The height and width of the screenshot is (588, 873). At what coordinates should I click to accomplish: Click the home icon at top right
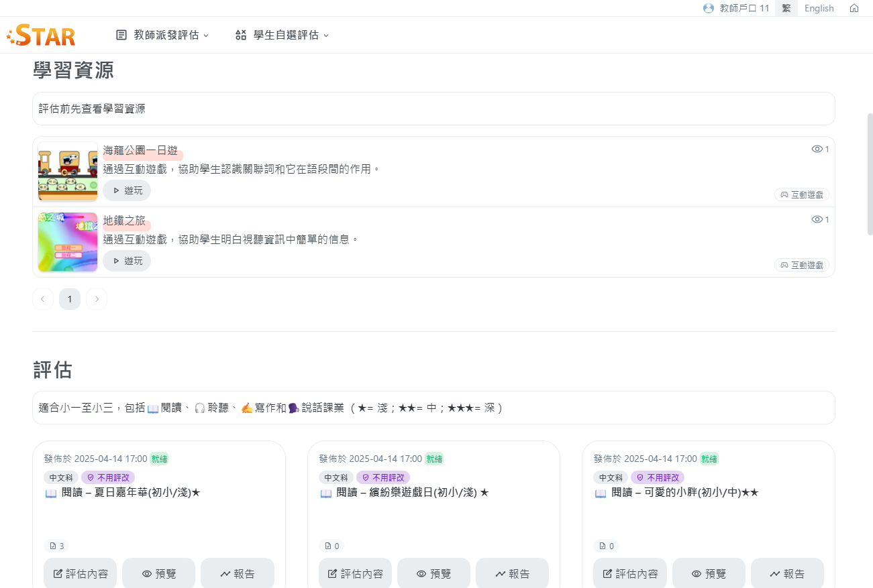pyautogui.click(x=854, y=8)
